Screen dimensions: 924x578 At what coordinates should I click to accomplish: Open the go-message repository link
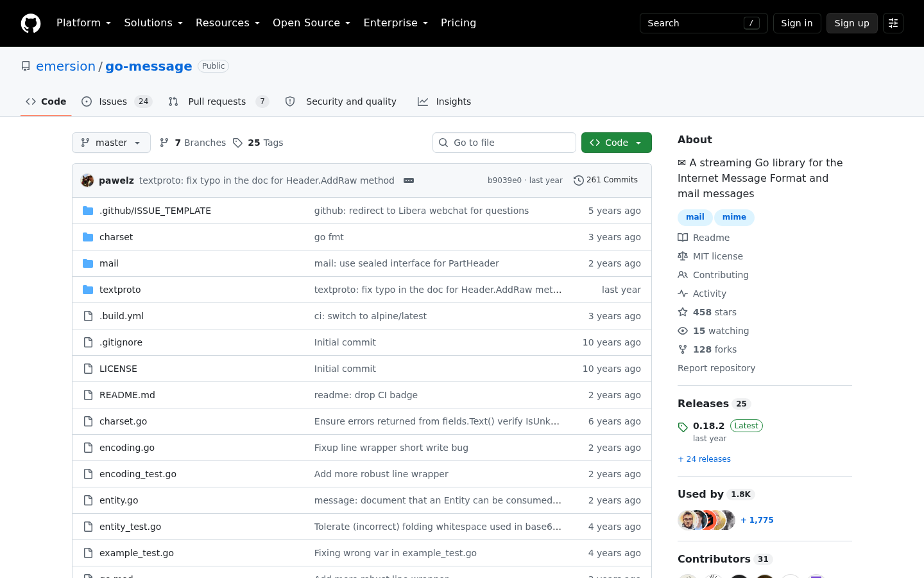point(149,66)
